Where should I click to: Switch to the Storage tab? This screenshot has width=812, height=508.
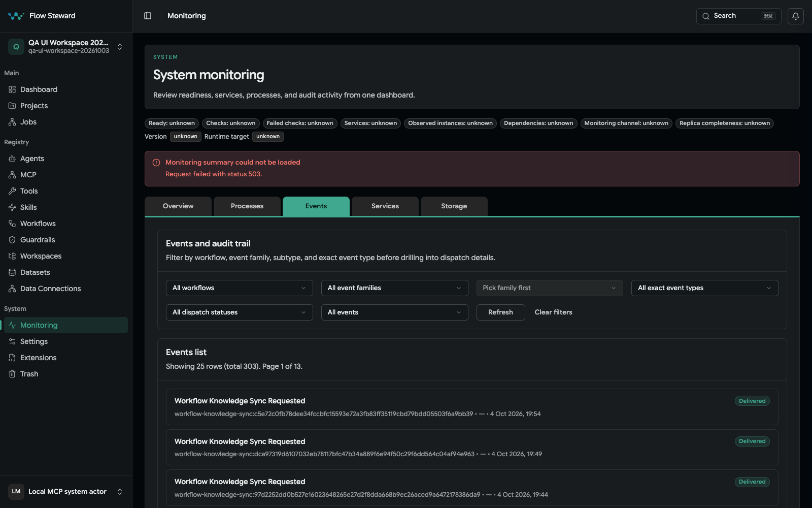(x=454, y=206)
